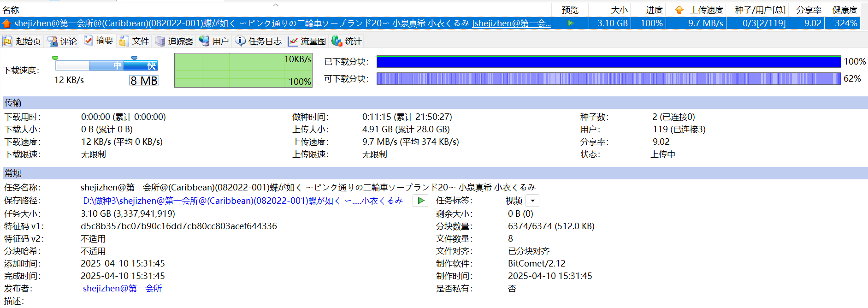Open the 发布者 link shejizhen@第一会所
The width and height of the screenshot is (868, 308).
point(123,288)
